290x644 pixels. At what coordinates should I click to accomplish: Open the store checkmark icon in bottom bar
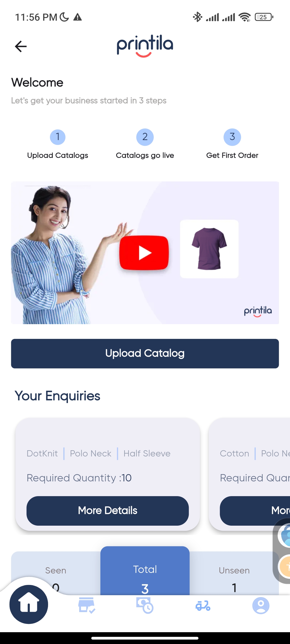[87, 605]
